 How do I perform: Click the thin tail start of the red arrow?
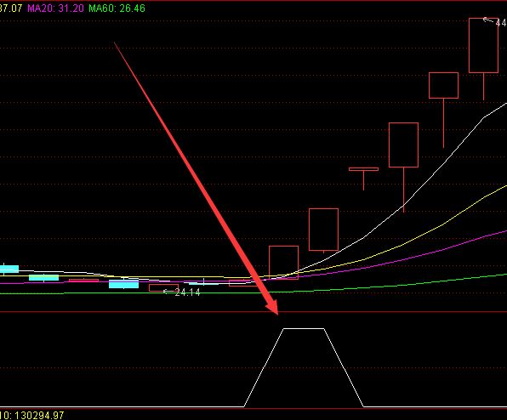tap(116, 43)
